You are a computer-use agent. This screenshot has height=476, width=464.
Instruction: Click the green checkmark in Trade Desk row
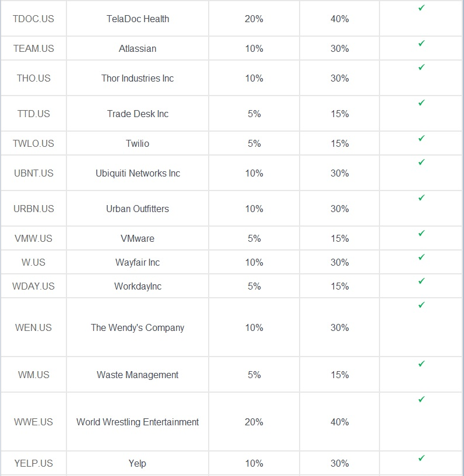tap(421, 103)
